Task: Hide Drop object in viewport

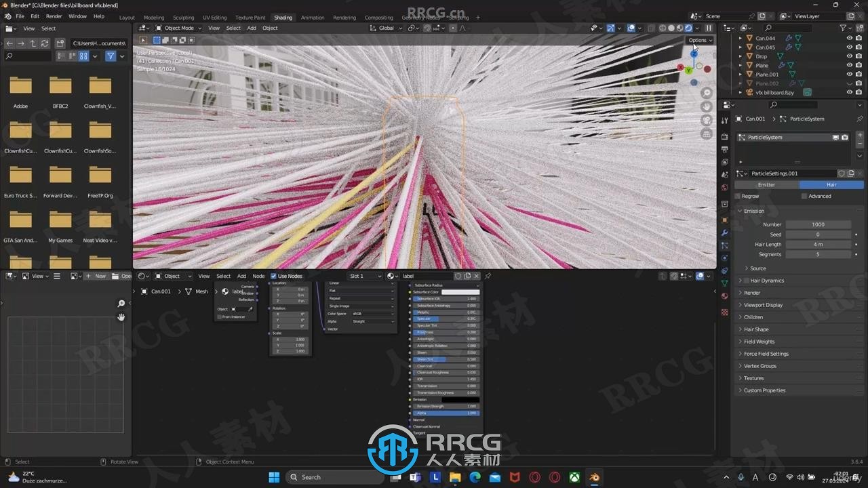Action: pyautogui.click(x=849, y=56)
